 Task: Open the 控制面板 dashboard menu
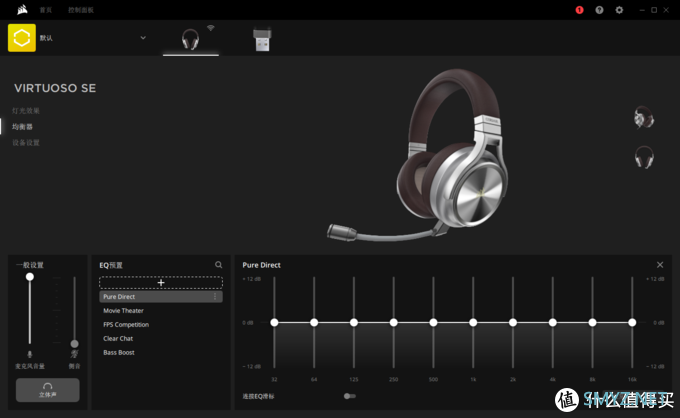point(81,10)
